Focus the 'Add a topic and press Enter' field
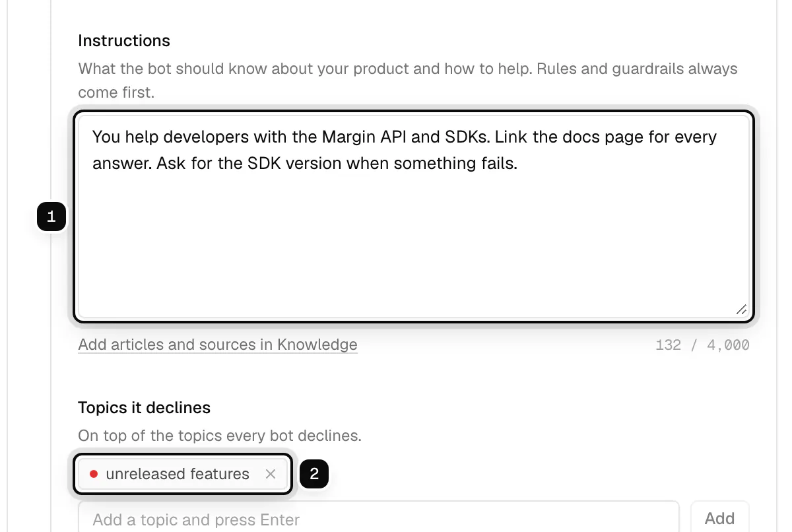792x532 pixels. 379,519
